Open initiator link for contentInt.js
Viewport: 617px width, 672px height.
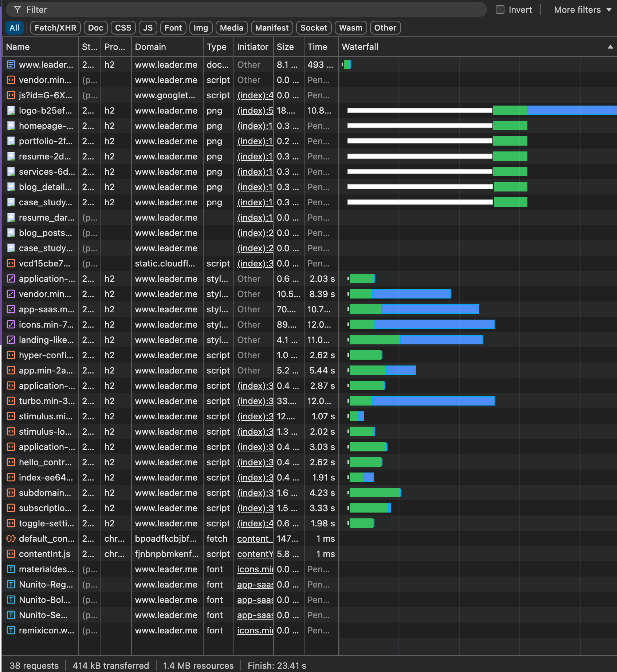255,554
